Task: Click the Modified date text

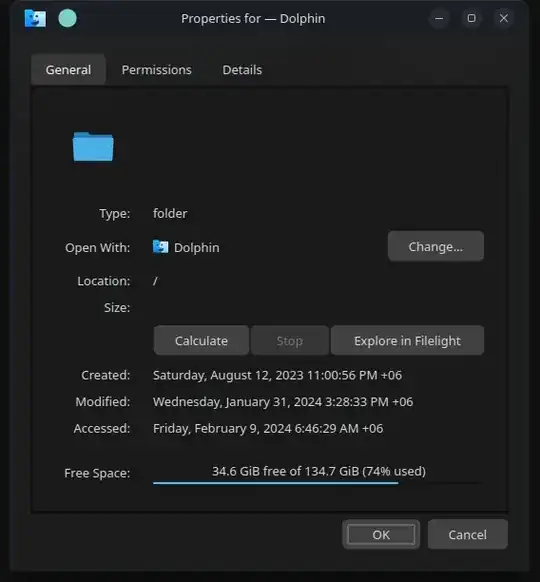Action: pos(283,402)
